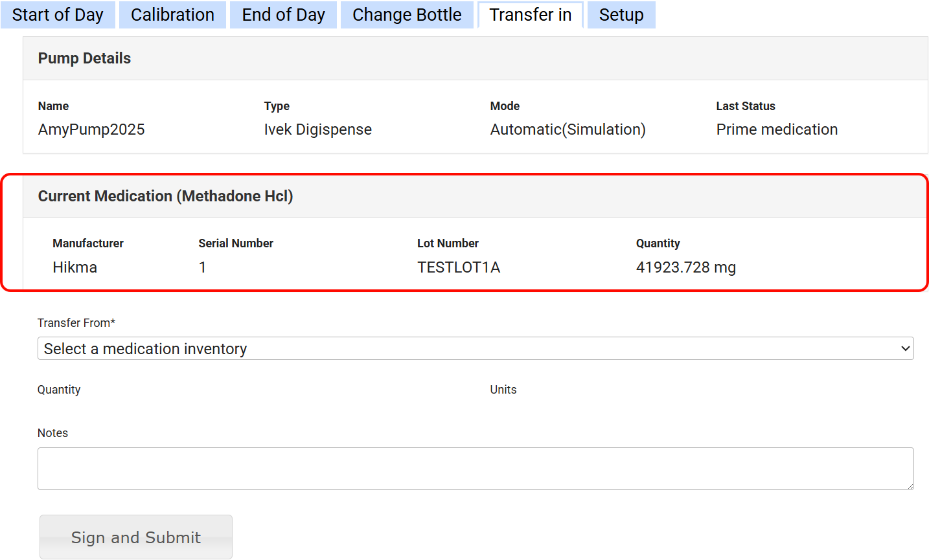Grab the Notes field resize handle

(910, 486)
